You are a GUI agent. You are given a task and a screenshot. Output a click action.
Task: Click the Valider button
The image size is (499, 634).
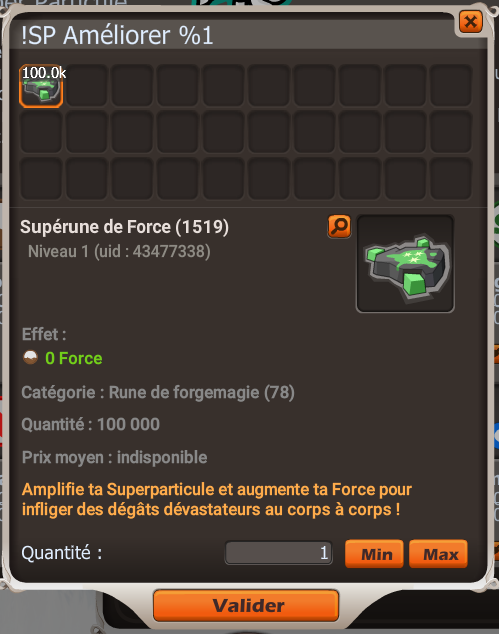(246, 605)
